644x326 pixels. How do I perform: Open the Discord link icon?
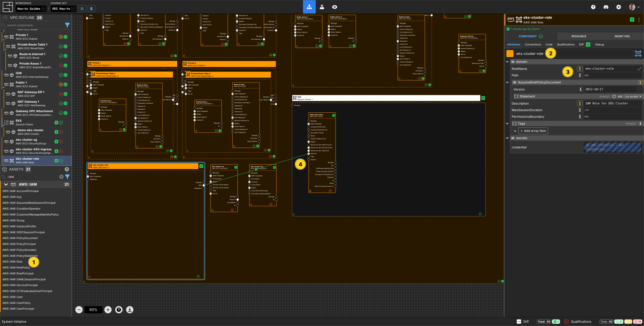click(606, 7)
